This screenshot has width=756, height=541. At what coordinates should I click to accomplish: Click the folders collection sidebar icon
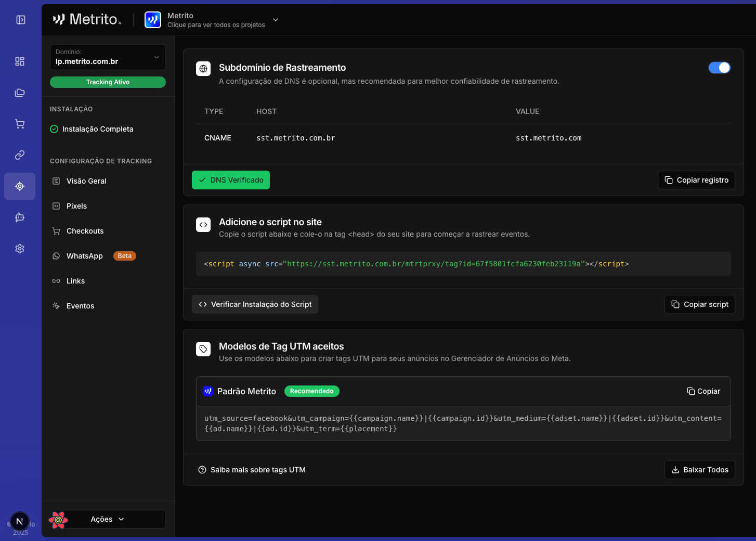coord(20,93)
